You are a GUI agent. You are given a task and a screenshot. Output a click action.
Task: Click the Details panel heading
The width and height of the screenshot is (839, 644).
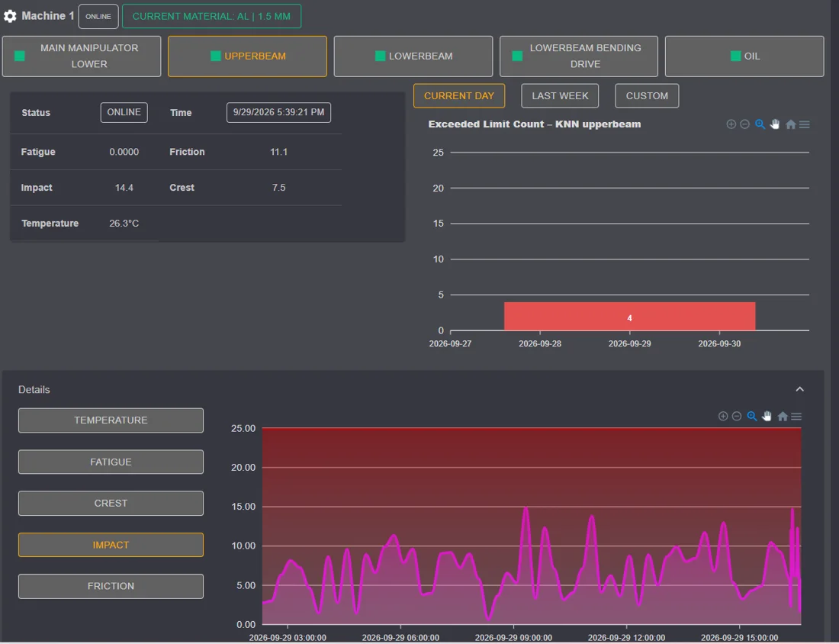tap(34, 390)
